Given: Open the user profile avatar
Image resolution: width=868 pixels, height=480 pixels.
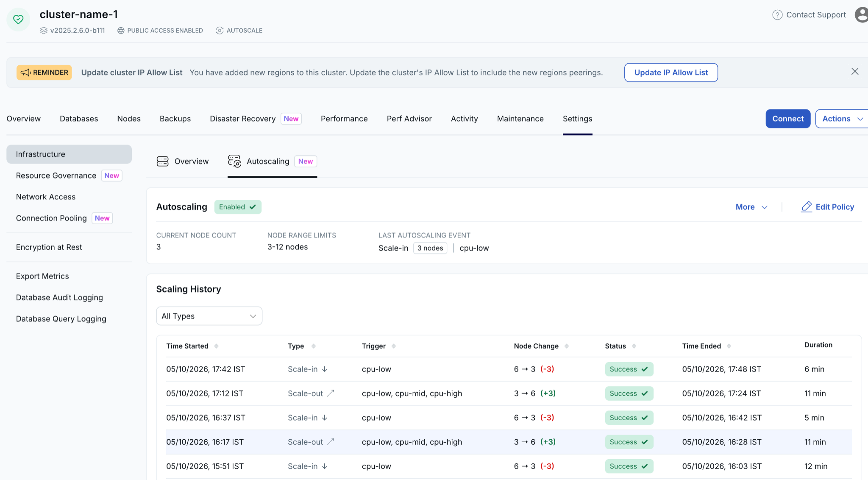Looking at the screenshot, I should 861,15.
